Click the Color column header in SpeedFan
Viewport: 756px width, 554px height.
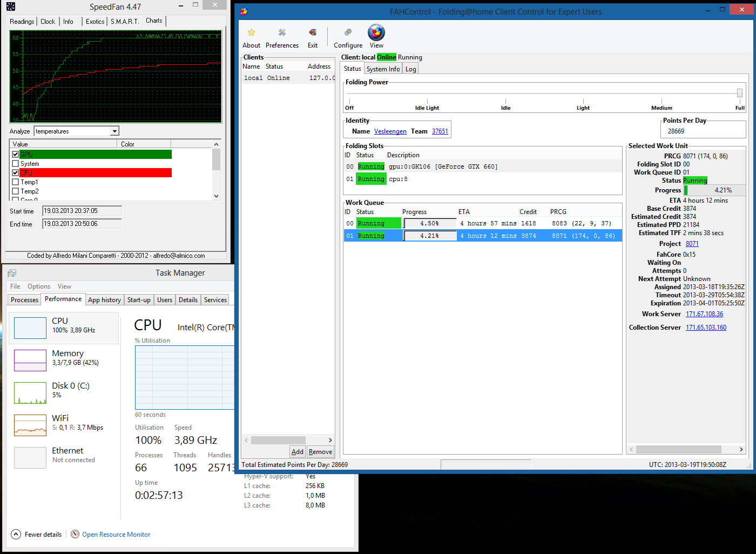coord(144,144)
